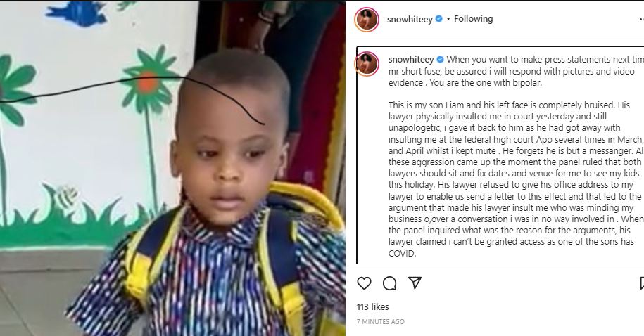Click the word COVID ending the caption
Viewport: 644px width, 336px height.
pos(402,254)
